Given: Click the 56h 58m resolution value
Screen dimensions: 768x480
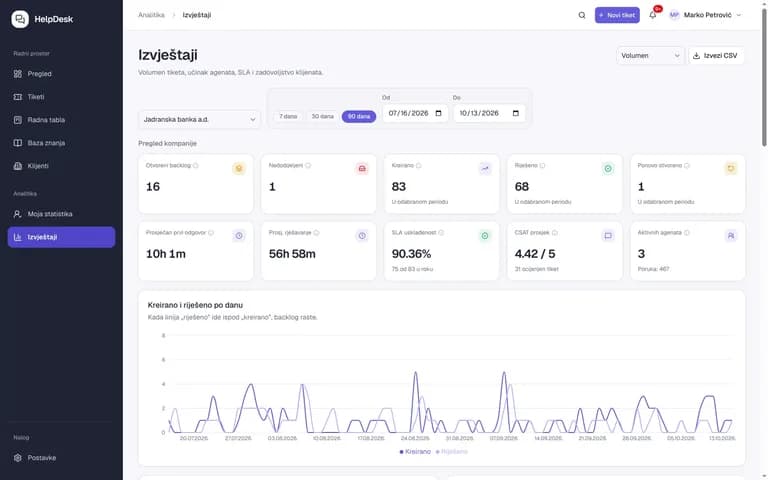Looking at the screenshot, I should [x=292, y=254].
